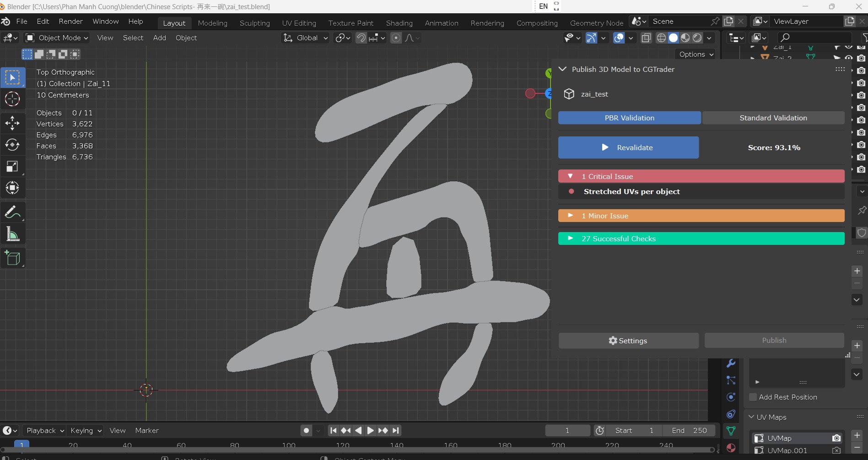Select the Select Box tool

(x=12, y=77)
